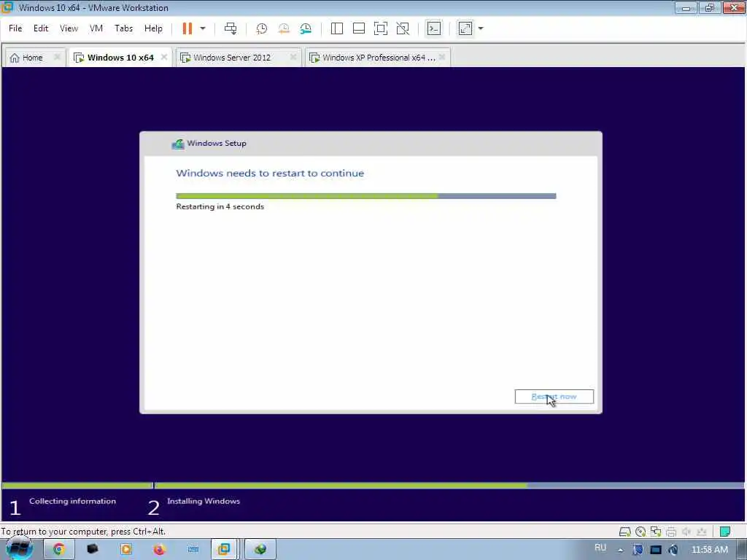Click the 'Collecting information' step label

(x=72, y=501)
